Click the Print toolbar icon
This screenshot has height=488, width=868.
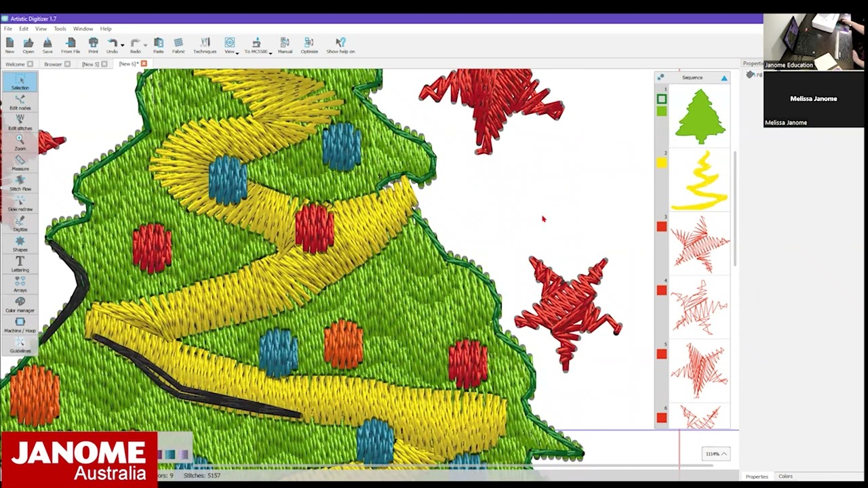(x=93, y=45)
